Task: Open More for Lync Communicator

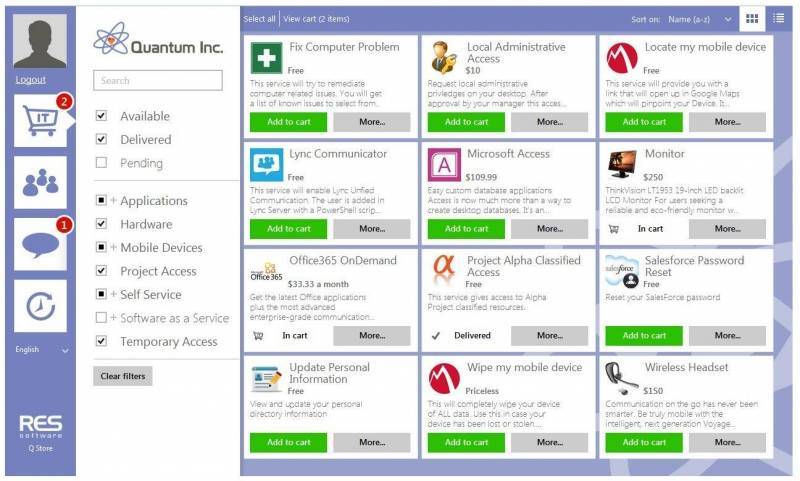Action: (372, 229)
